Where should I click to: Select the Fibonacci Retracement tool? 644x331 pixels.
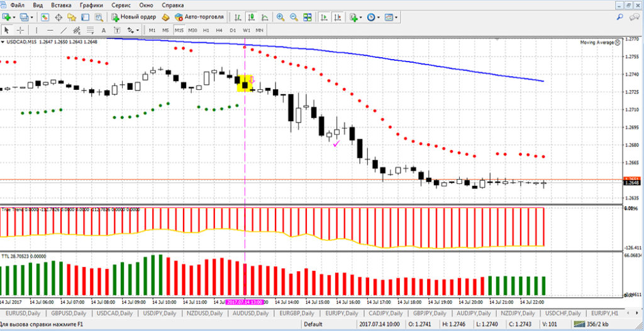pyautogui.click(x=90, y=30)
